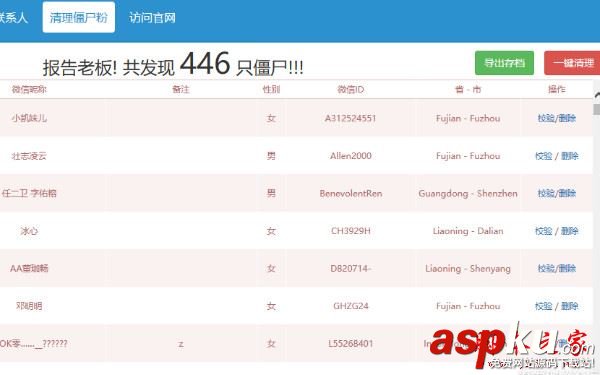This screenshot has width=600, height=375.
Task: Click gender 女 in the A312524551 row
Action: (271, 118)
